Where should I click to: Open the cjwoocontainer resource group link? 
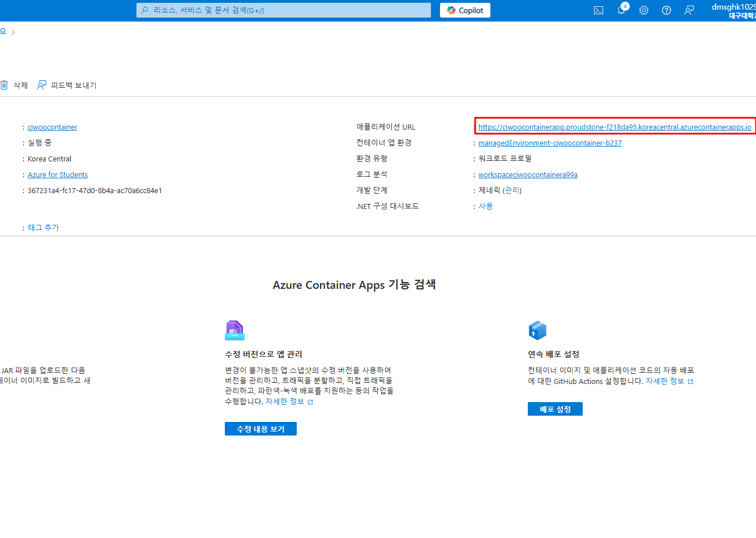click(x=52, y=127)
